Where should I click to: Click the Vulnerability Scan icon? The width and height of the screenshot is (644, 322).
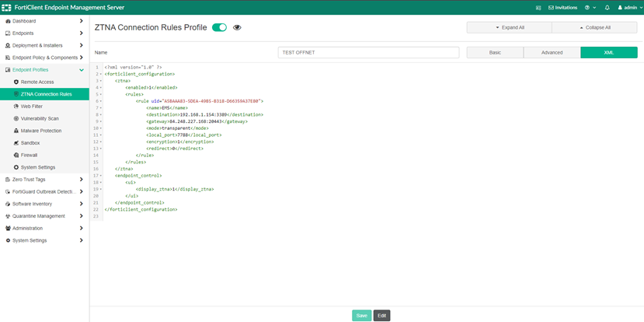[16, 118]
